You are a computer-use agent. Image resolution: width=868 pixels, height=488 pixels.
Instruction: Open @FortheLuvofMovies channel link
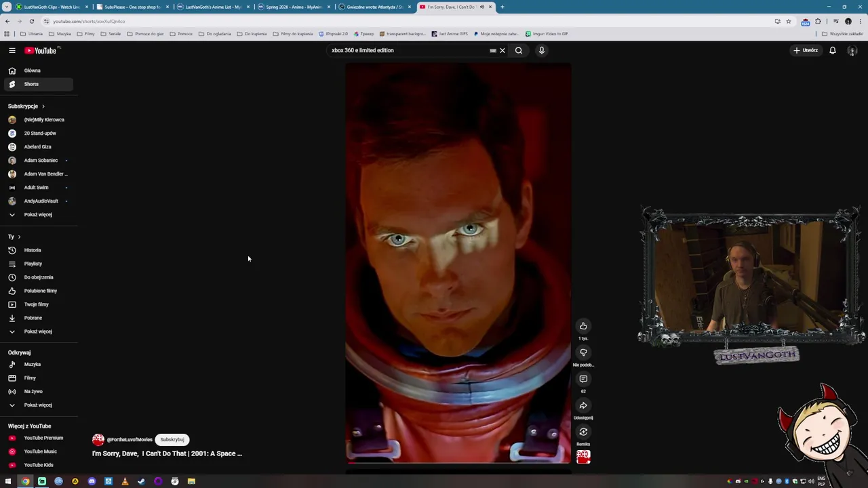(130, 440)
